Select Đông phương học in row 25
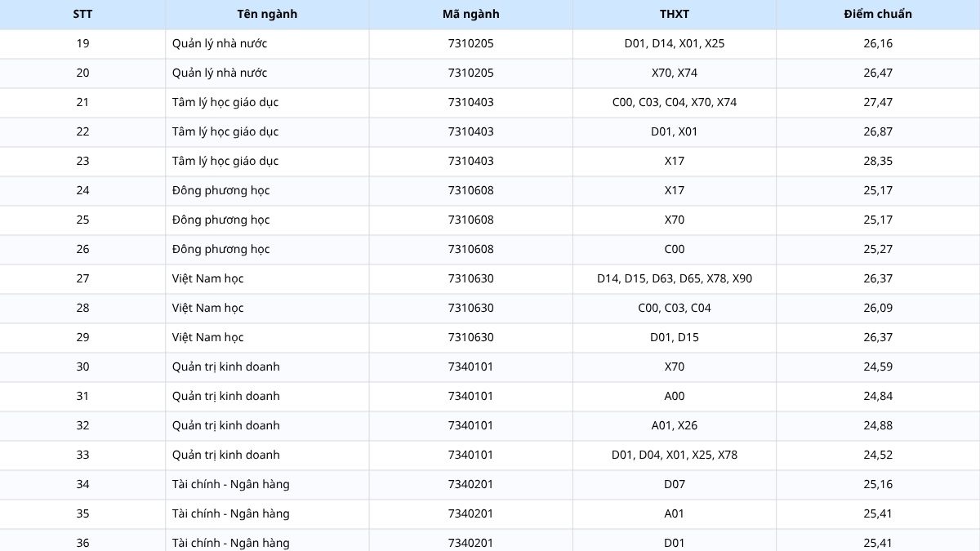 (x=220, y=220)
